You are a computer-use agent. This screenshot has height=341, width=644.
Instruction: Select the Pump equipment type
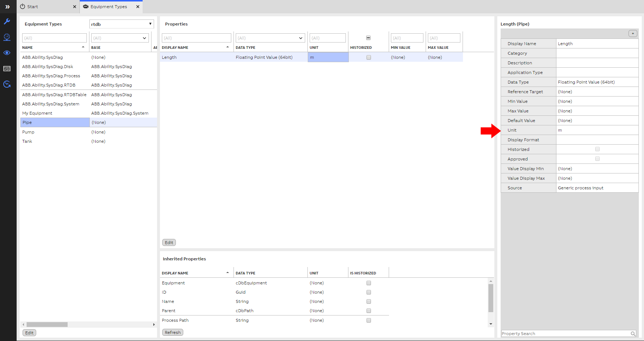(28, 132)
